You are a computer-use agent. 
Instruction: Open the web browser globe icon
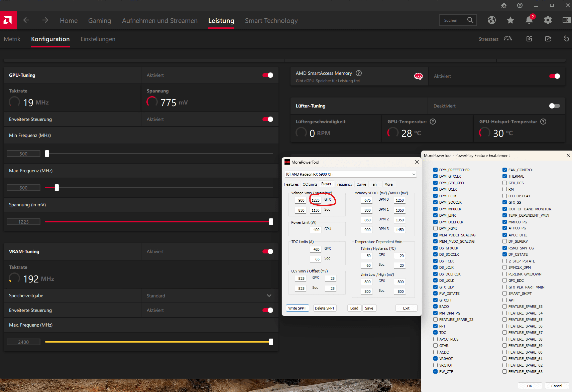pos(491,20)
